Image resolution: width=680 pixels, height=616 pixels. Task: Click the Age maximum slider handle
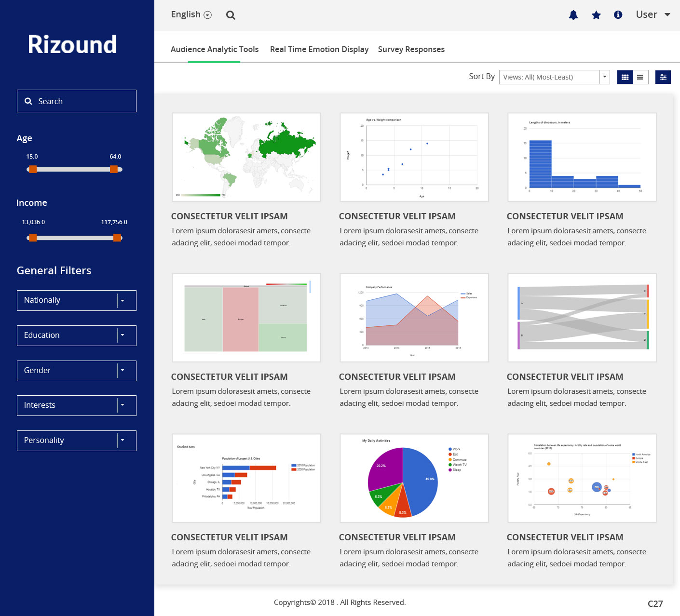click(114, 169)
